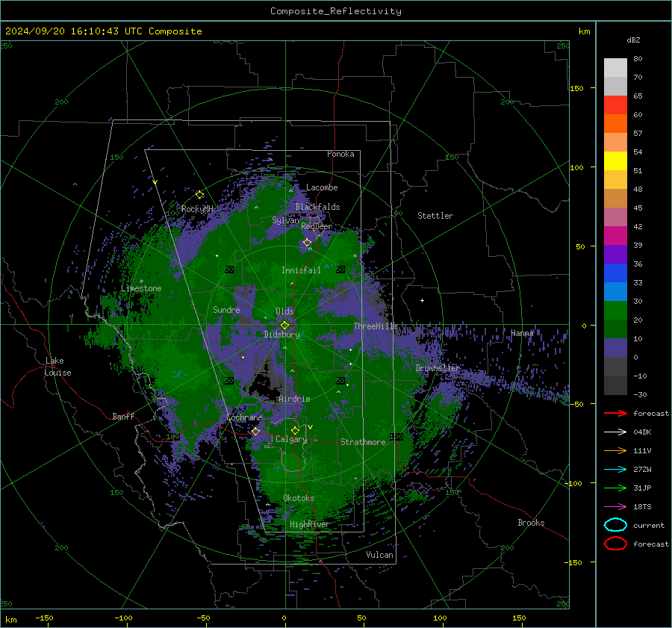Choose the green 31JP arrow icon
Image resolution: width=672 pixels, height=628 pixels.
coord(615,488)
